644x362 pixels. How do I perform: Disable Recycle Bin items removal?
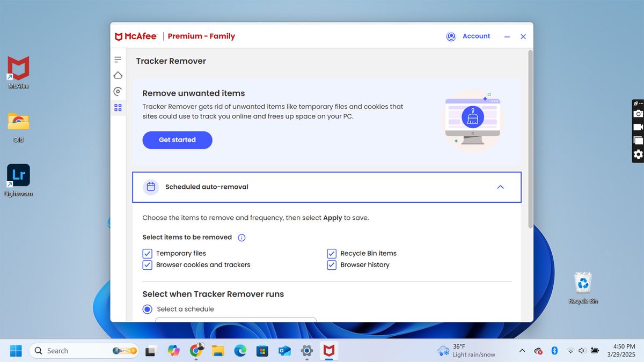(331, 253)
